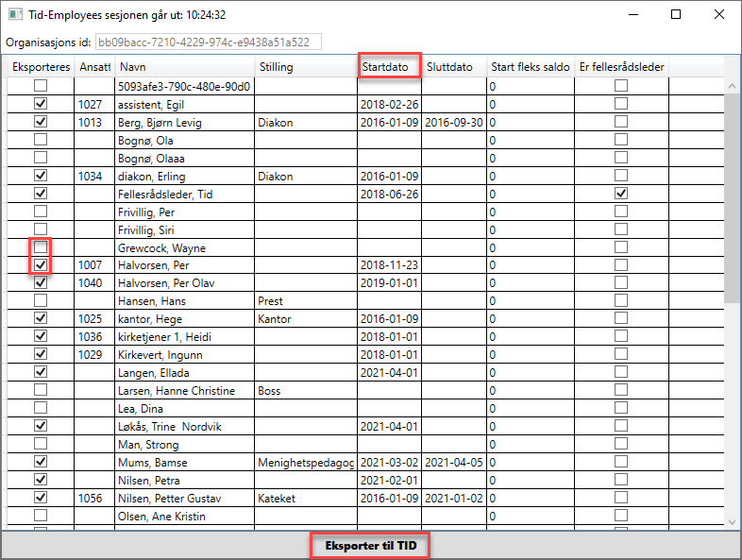Uncheck export box for diakon, Erling
This screenshot has width=742, height=560.
click(41, 175)
